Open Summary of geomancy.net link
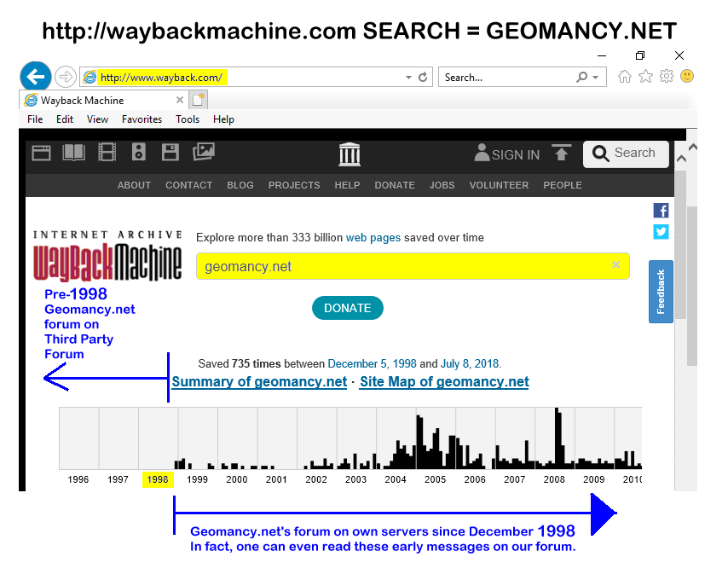The width and height of the screenshot is (728, 580). (259, 382)
